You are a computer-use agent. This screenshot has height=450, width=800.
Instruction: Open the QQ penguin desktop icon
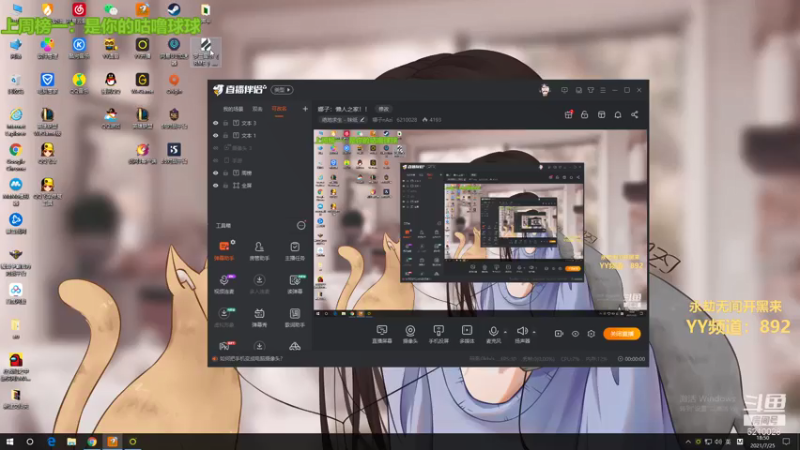coord(111,83)
